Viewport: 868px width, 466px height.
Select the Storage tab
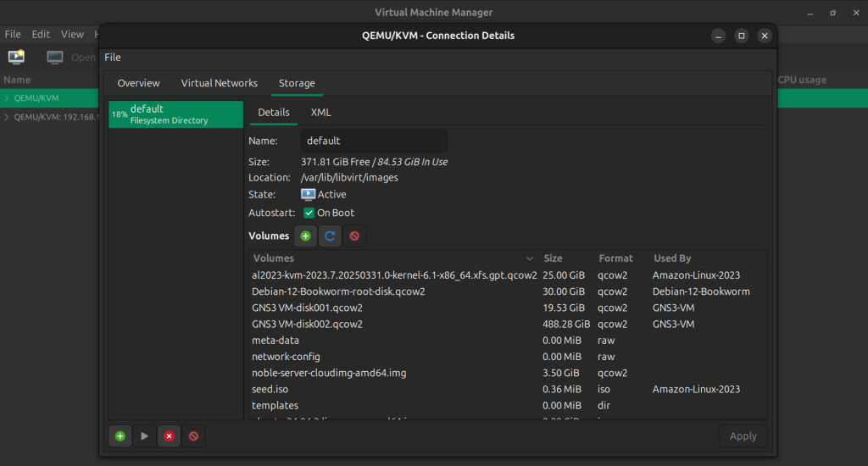[297, 83]
